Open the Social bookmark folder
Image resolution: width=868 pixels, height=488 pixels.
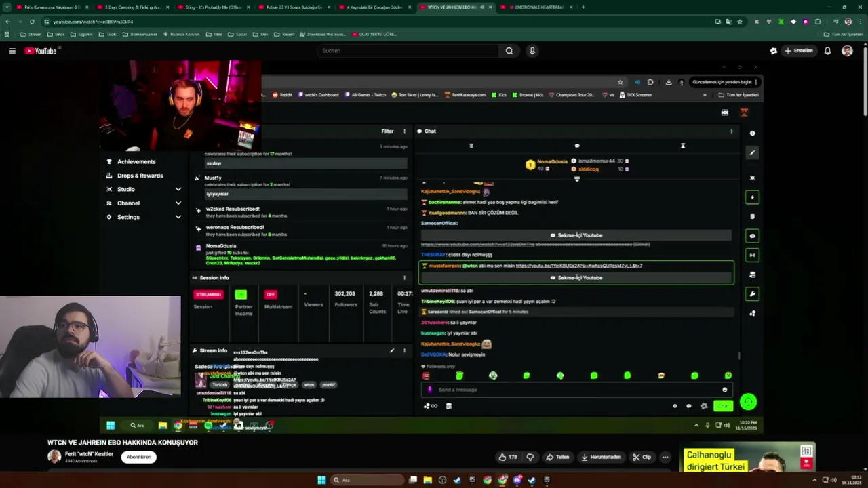(x=237, y=34)
